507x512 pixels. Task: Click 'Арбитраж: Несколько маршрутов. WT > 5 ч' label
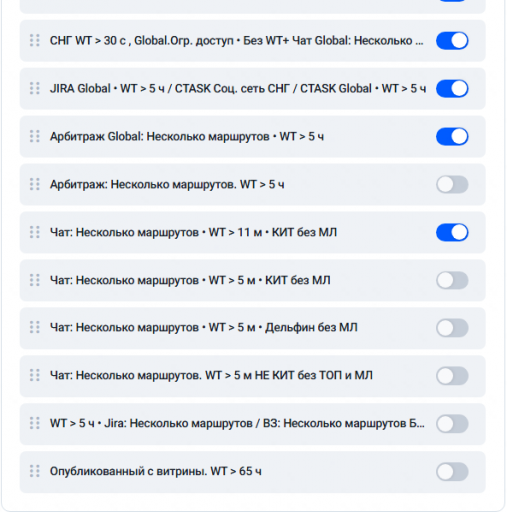[x=167, y=185]
